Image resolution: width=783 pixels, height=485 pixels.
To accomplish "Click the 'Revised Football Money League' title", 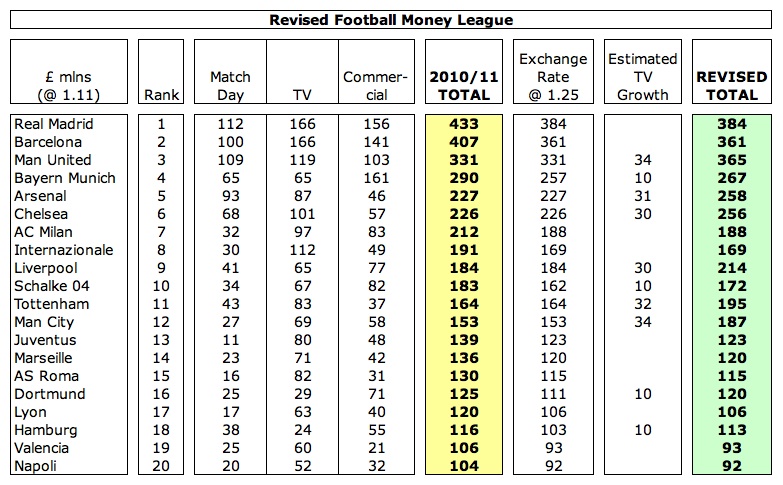I will 391,19.
